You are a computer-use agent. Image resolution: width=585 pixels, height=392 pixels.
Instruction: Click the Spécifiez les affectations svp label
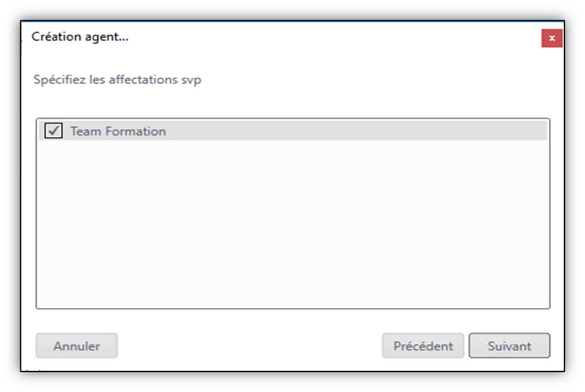pyautogui.click(x=117, y=80)
